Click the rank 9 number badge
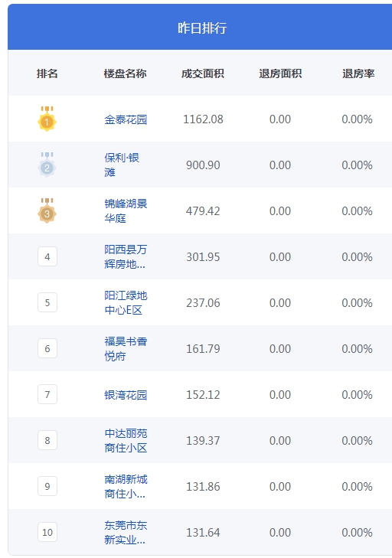 47,486
